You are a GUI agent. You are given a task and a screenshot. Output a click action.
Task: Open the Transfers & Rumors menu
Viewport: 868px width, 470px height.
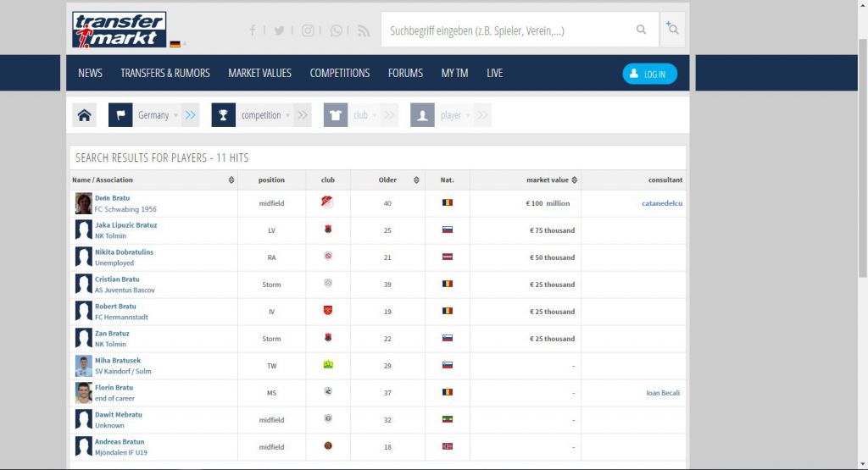click(x=165, y=74)
